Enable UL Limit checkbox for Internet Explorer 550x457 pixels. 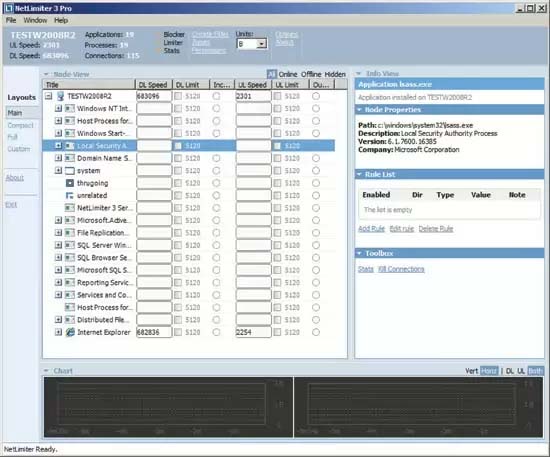point(277,332)
